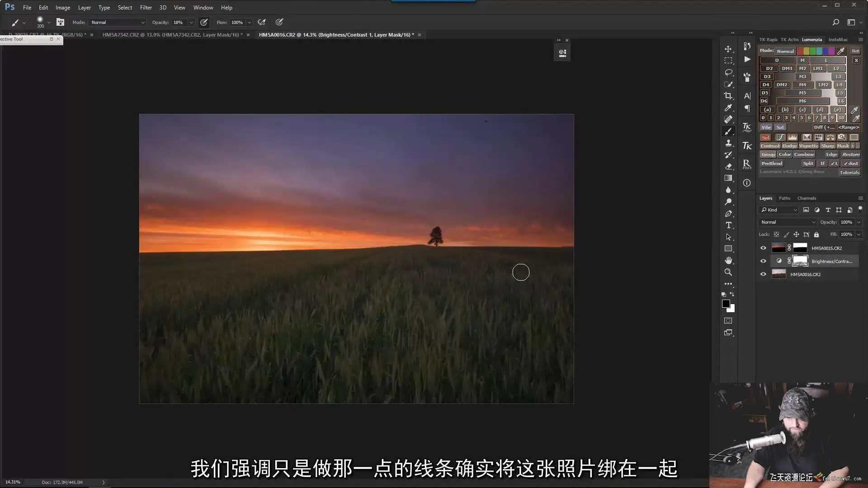Select the Zoom tool in toolbar
Viewport: 868px width, 488px height.
[x=728, y=272]
